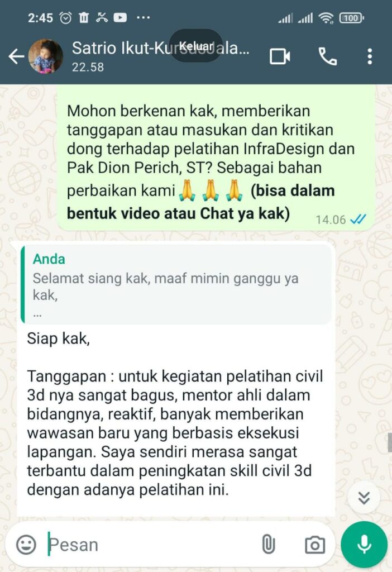
Task: Tap the YouTube icon in status bar
Action: (x=120, y=17)
